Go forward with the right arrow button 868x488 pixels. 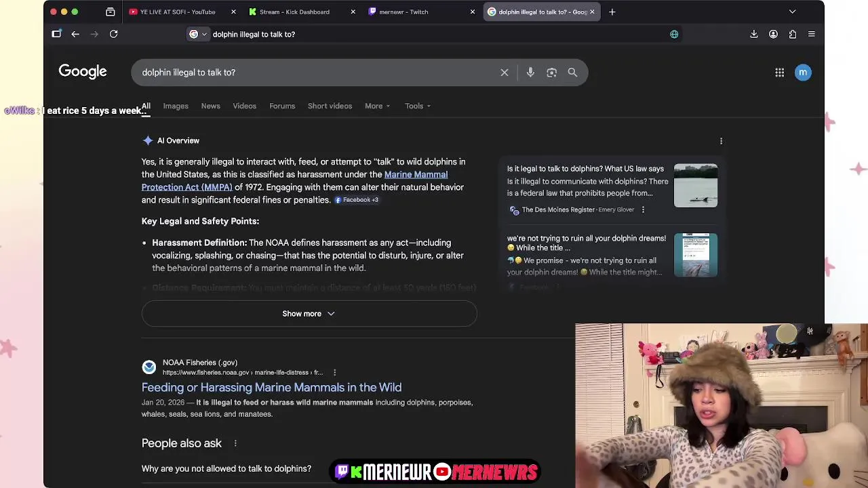(x=94, y=34)
